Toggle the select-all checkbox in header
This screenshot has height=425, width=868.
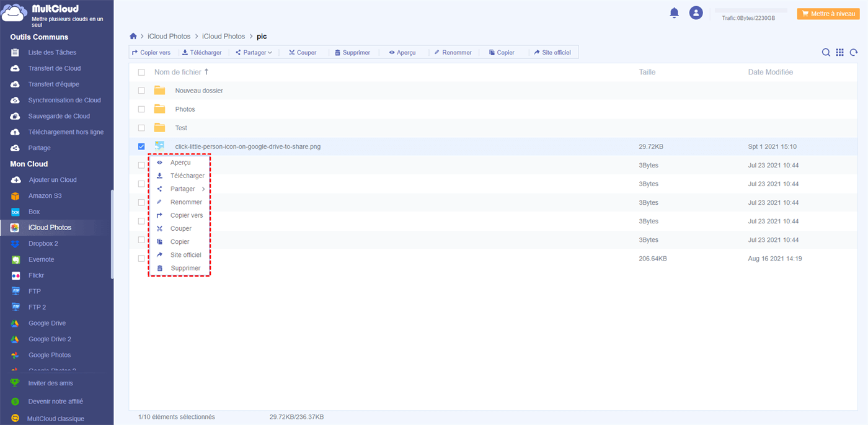point(141,73)
